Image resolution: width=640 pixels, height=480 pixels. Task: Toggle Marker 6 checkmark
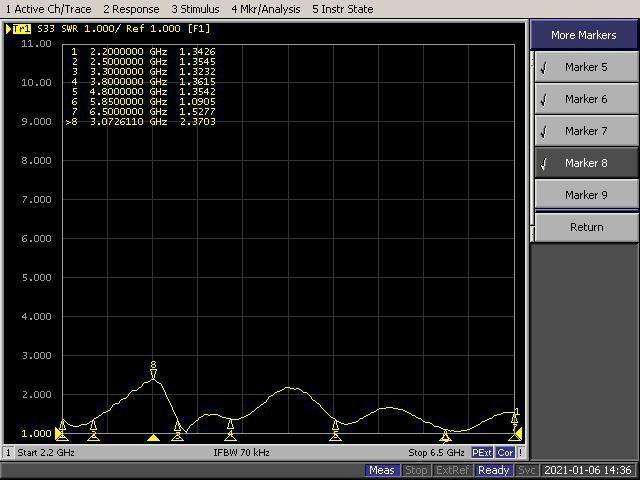585,99
